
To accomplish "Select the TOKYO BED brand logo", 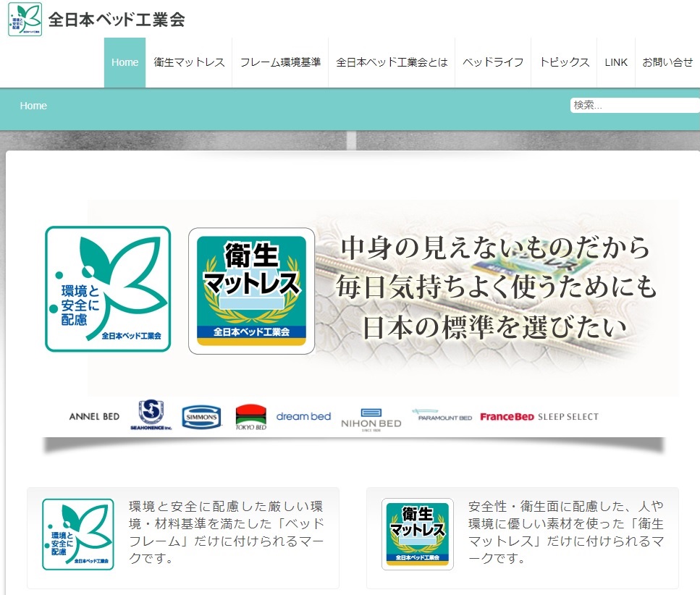I will 251,418.
